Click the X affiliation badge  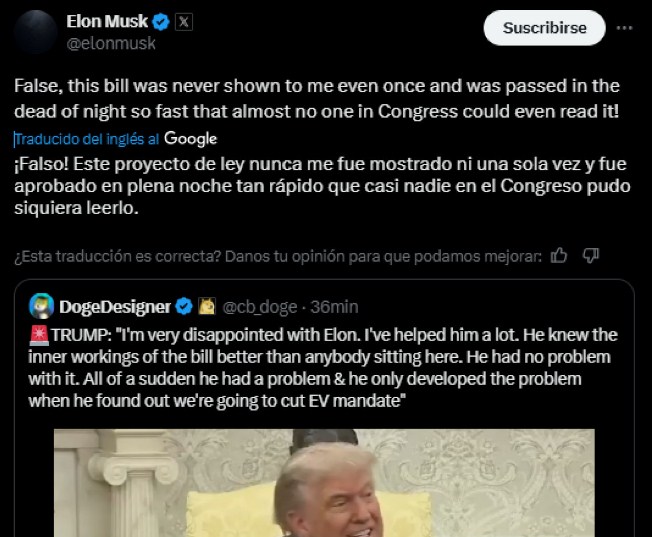184,21
